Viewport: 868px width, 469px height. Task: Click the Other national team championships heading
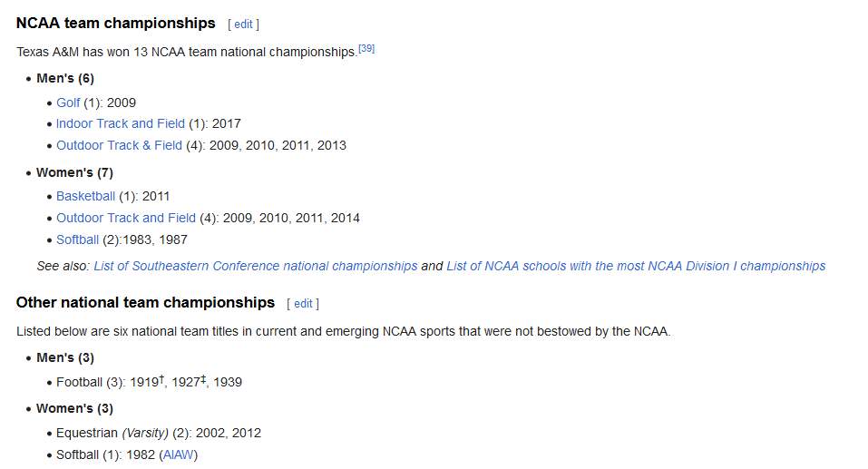tap(145, 303)
